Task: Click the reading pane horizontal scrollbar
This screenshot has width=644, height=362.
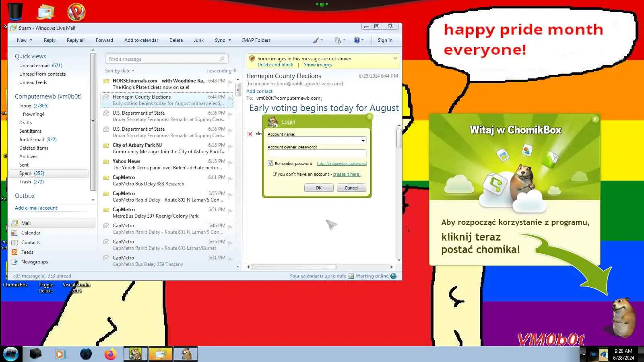Action: [294, 267]
